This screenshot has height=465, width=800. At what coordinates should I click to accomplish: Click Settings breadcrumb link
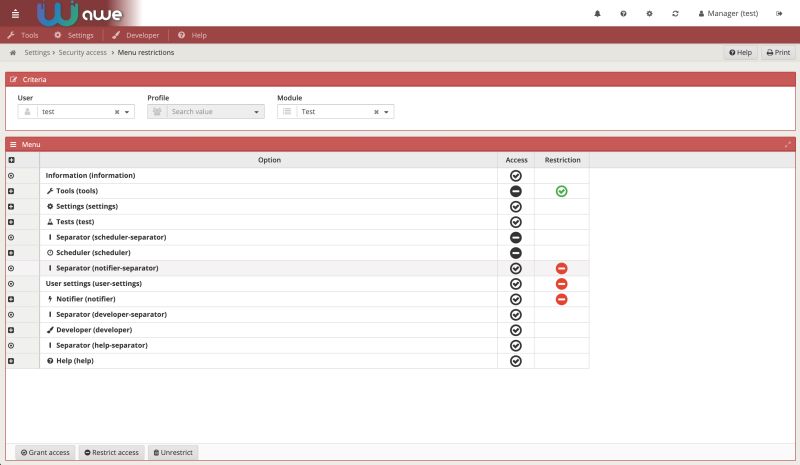[37, 53]
